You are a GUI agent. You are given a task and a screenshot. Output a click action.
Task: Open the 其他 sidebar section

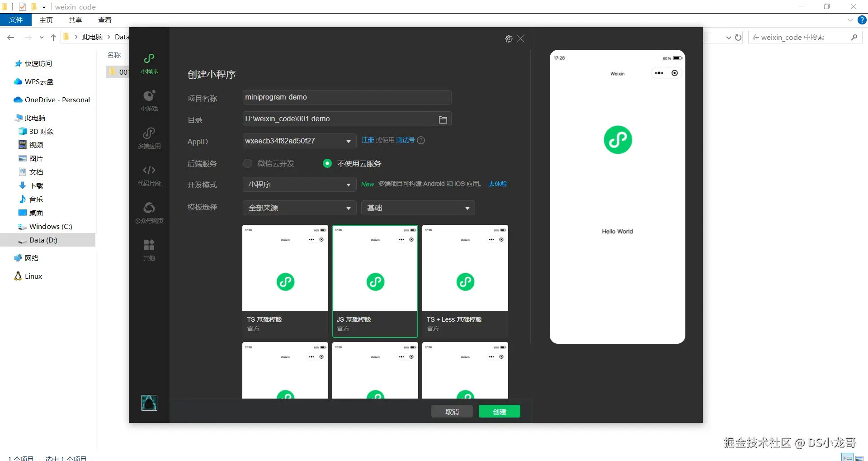pos(149,250)
